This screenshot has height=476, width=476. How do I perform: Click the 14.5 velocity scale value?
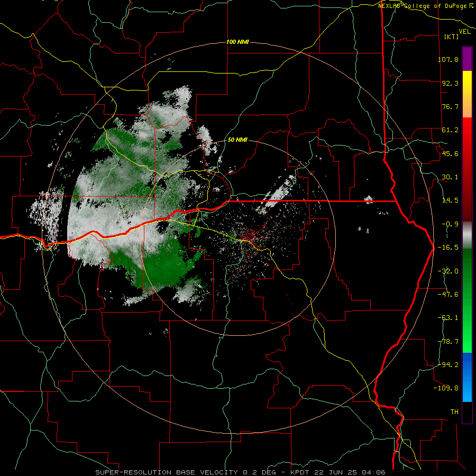[x=450, y=200]
